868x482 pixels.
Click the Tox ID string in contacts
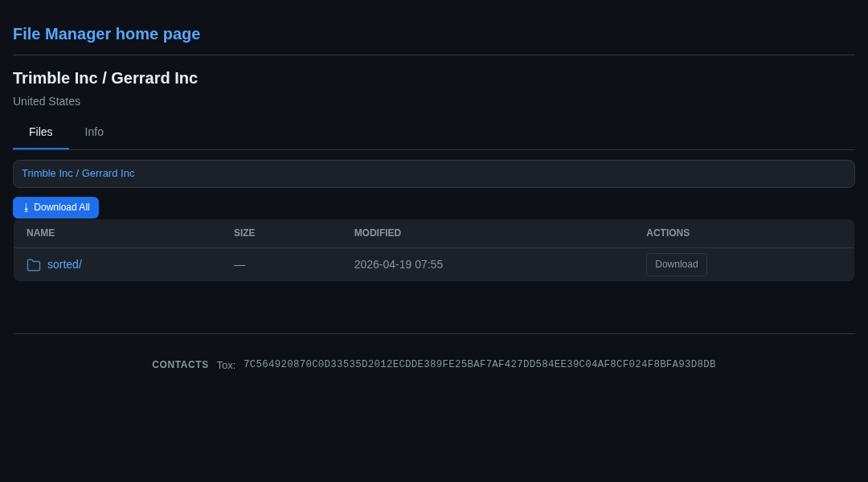(x=479, y=364)
